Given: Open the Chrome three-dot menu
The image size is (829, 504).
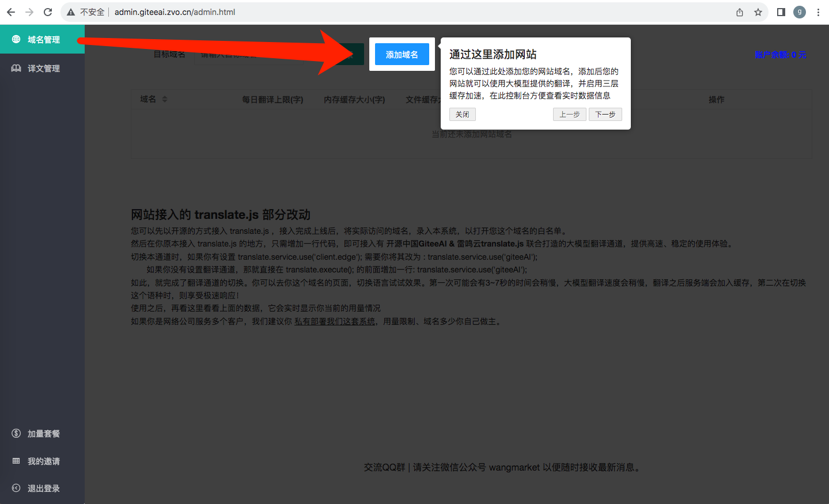Looking at the screenshot, I should click(x=818, y=12).
